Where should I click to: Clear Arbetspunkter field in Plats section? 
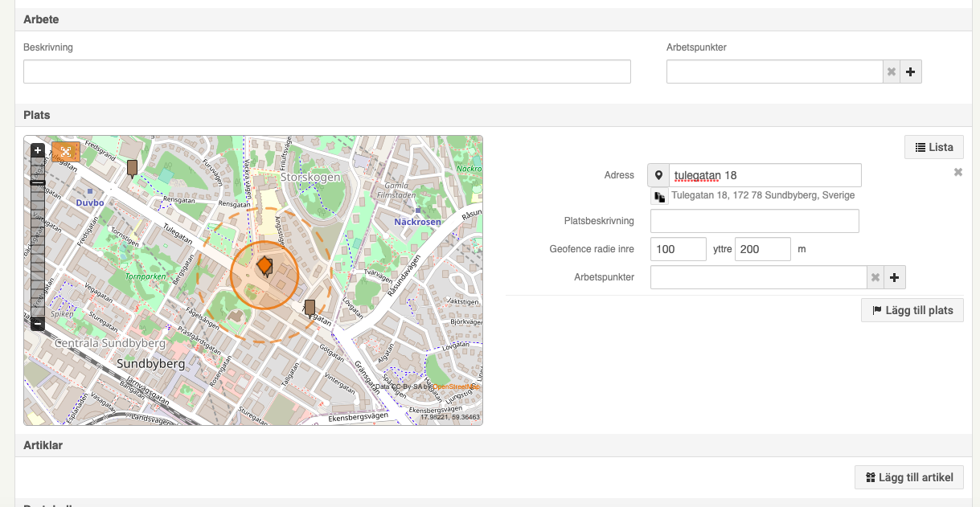coord(875,277)
